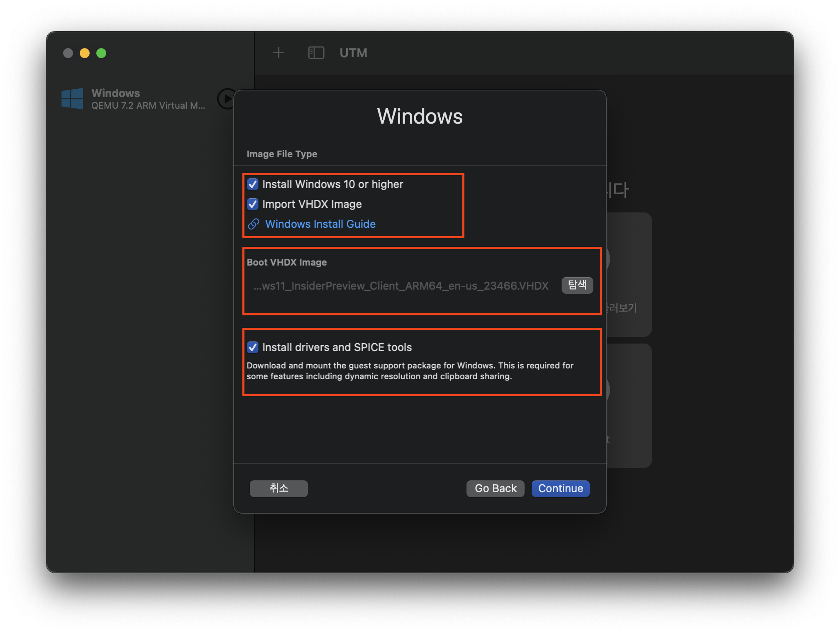Click the link chain icon by install guide
The image size is (840, 634).
click(254, 224)
